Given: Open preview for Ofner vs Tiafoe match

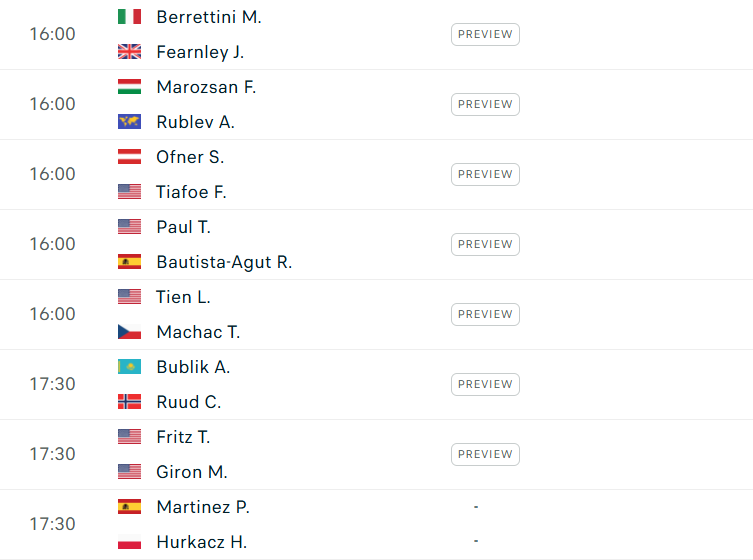Looking at the screenshot, I should point(485,174).
